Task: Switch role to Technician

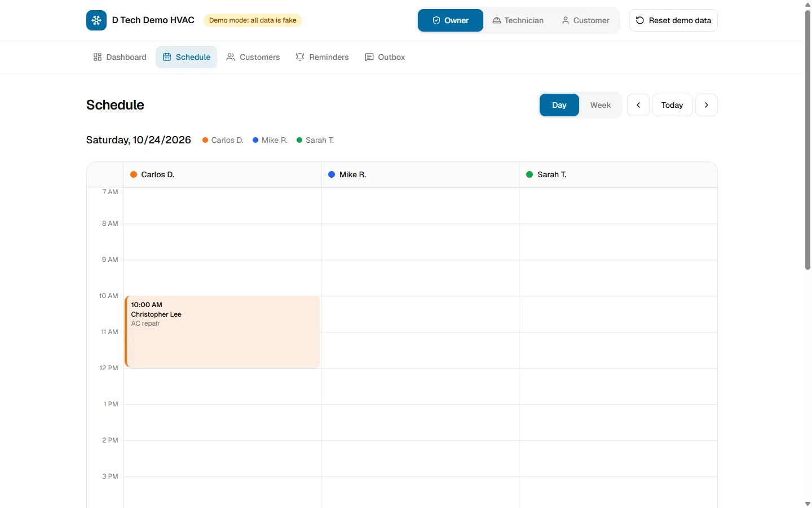Action: [518, 20]
